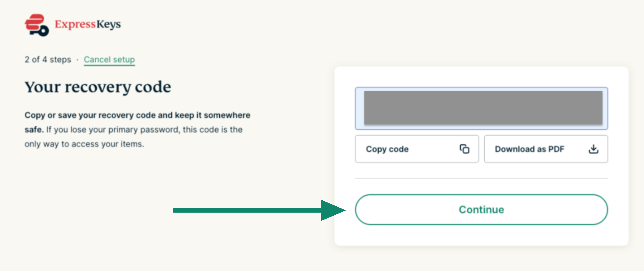644x271 pixels.
Task: Click the ExpressKeys wordmark text
Action: point(88,24)
